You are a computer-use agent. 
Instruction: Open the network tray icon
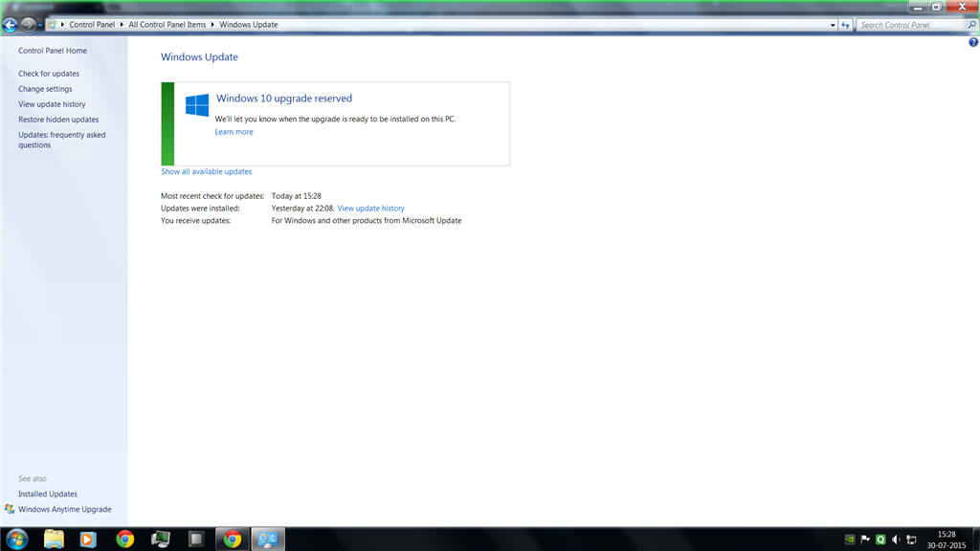click(911, 540)
